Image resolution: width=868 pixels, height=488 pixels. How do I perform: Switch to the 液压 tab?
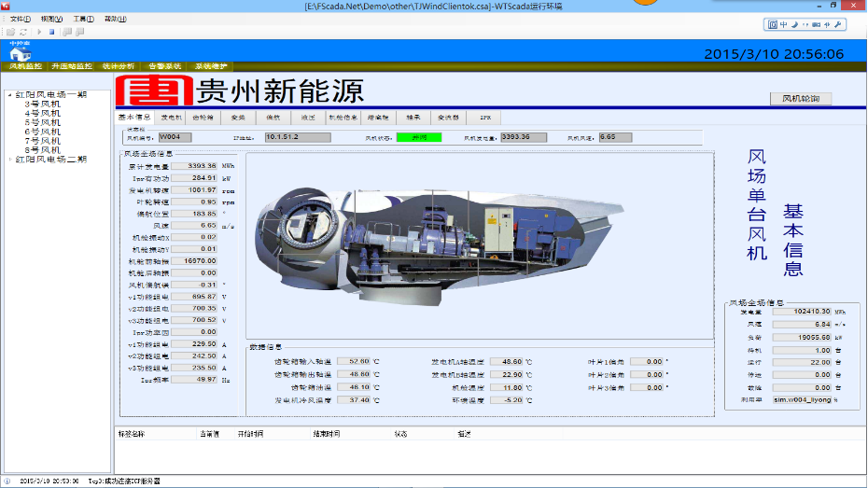coord(308,118)
